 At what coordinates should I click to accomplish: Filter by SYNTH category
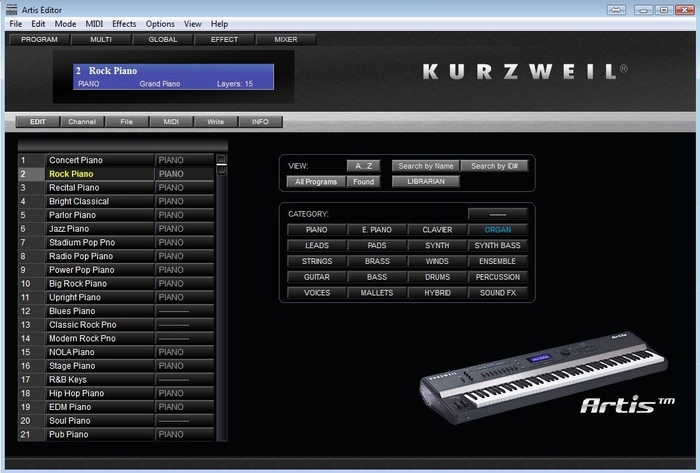(438, 245)
